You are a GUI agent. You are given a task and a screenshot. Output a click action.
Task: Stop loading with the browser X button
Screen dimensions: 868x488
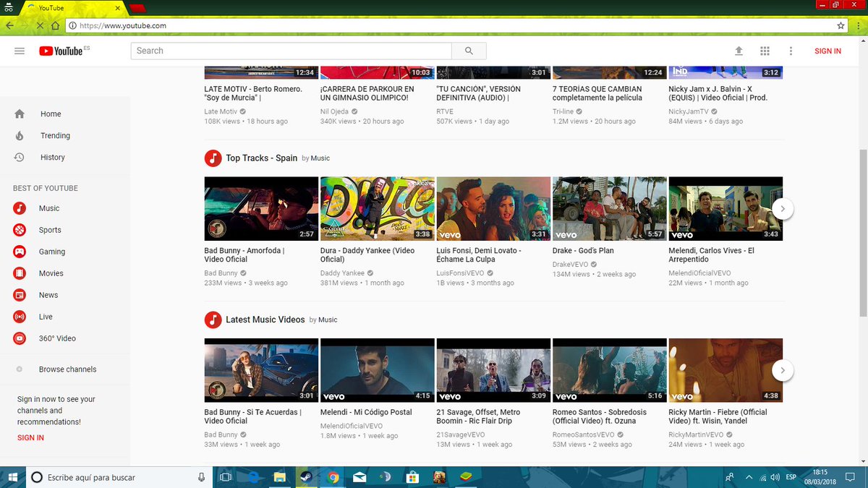click(x=40, y=25)
